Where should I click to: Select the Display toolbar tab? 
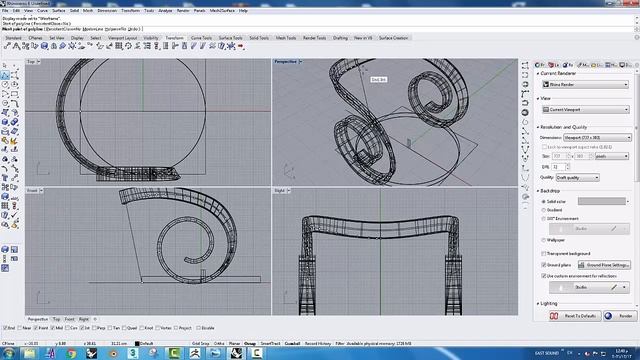point(77,38)
